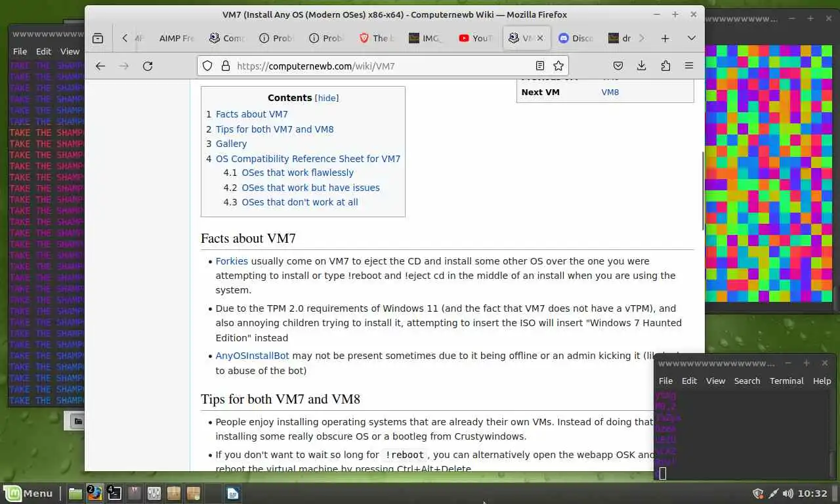This screenshot has width=840, height=504.
Task: Toggle reader view for this page
Action: coord(539,66)
